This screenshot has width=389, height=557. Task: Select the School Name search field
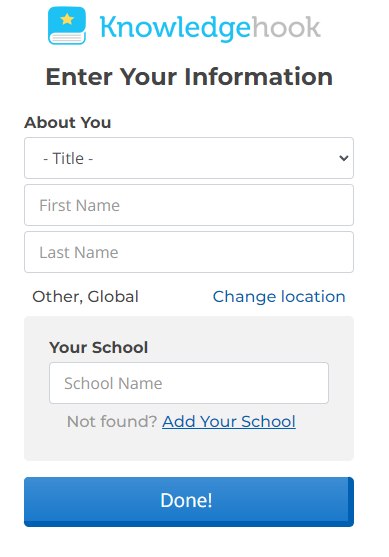[189, 383]
